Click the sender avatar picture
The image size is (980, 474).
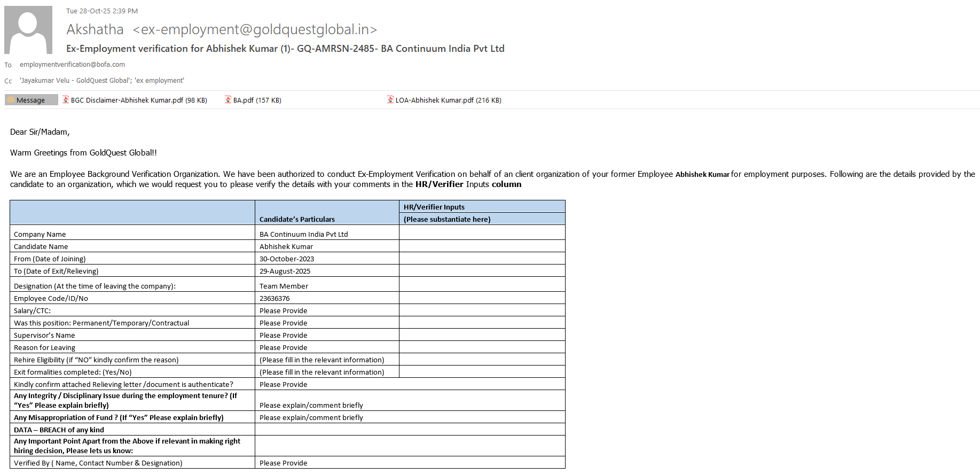(28, 30)
